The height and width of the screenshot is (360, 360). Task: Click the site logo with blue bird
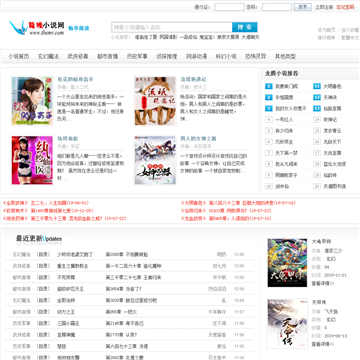[x=37, y=28]
